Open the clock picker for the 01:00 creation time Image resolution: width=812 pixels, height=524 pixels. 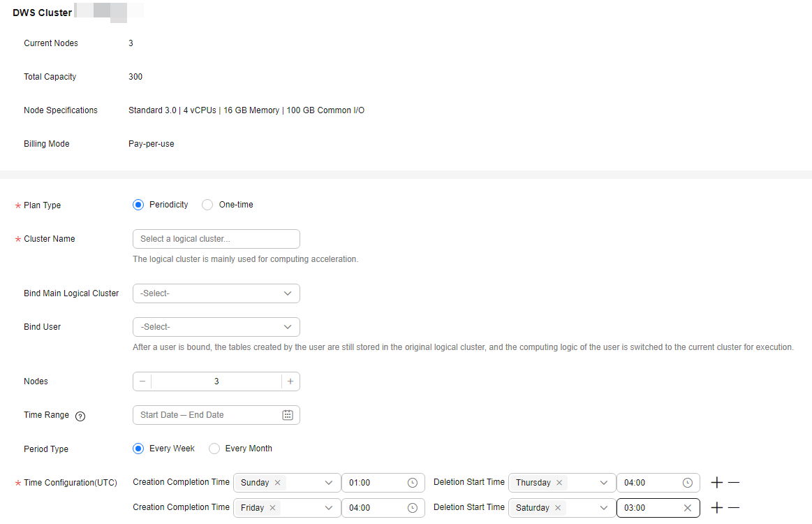click(413, 483)
